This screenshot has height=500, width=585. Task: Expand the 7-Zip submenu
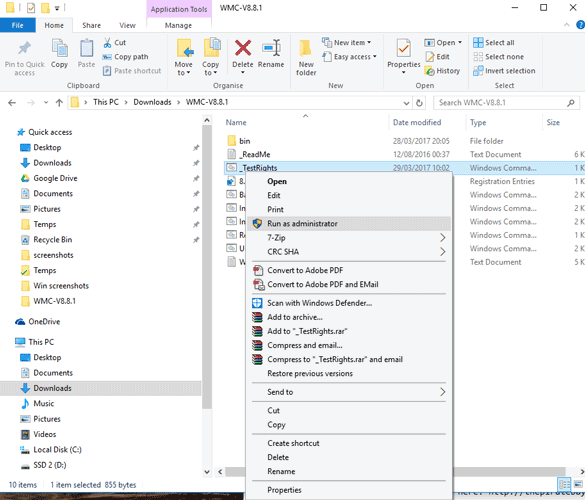click(x=442, y=238)
